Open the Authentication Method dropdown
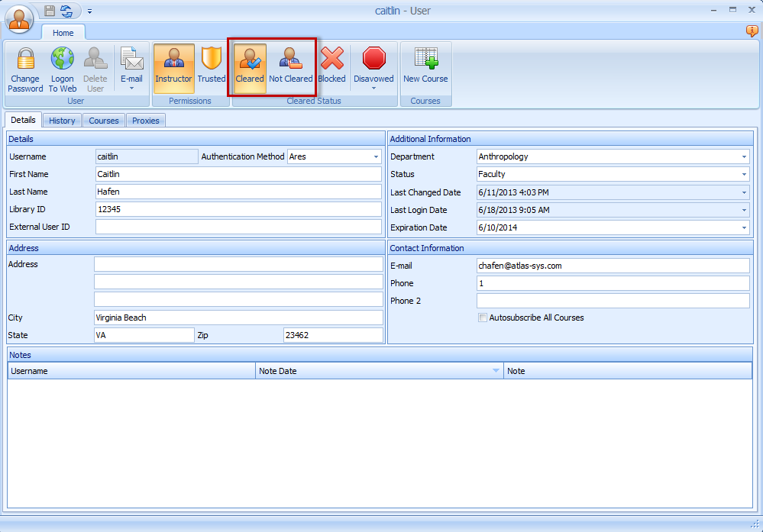763x532 pixels. click(377, 156)
